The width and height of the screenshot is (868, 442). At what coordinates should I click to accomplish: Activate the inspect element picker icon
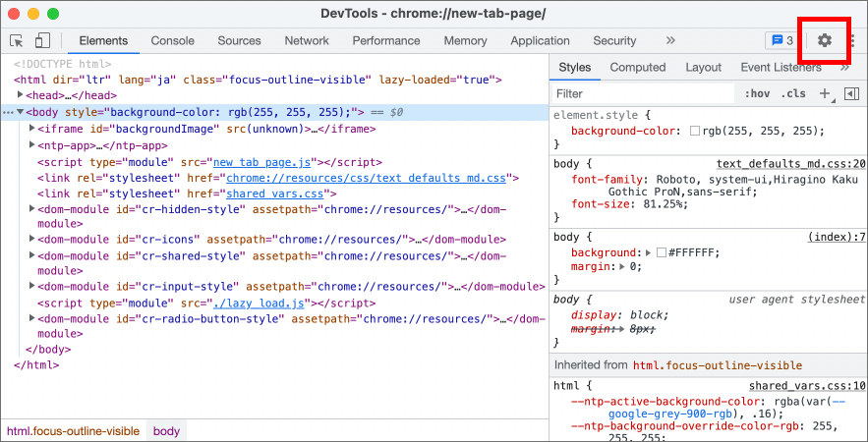click(x=17, y=40)
